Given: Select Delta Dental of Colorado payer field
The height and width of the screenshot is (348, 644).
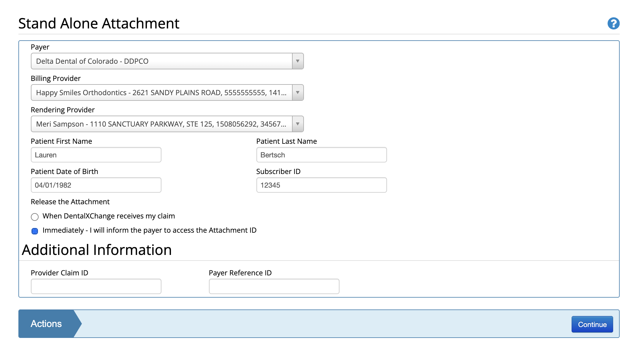Looking at the screenshot, I should [x=161, y=61].
